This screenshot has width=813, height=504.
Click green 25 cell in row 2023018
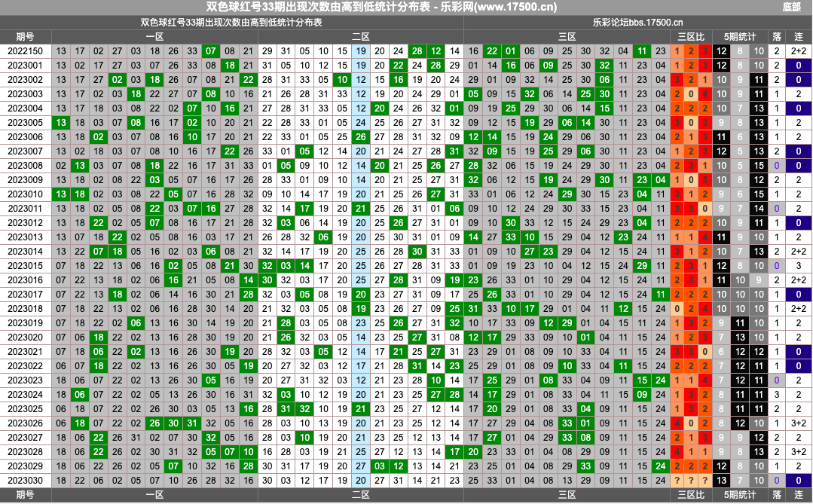[x=454, y=309]
